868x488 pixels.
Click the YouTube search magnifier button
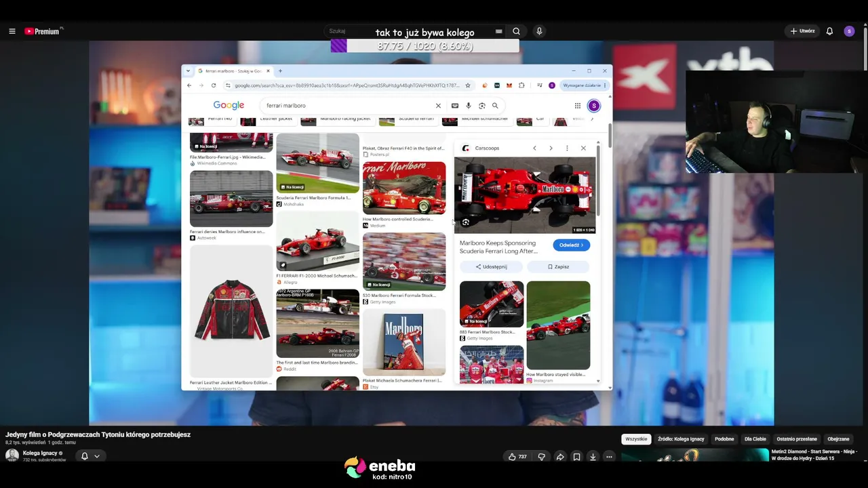(x=516, y=31)
